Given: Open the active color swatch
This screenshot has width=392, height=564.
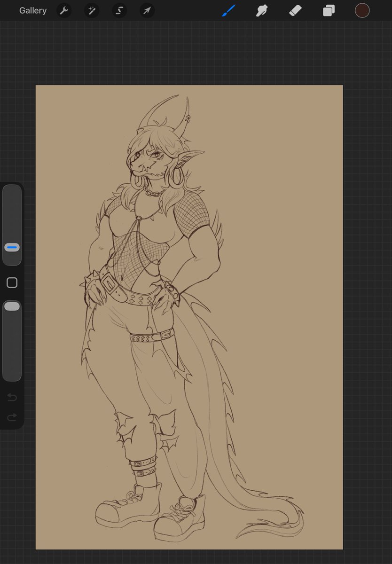Looking at the screenshot, I should click(362, 10).
